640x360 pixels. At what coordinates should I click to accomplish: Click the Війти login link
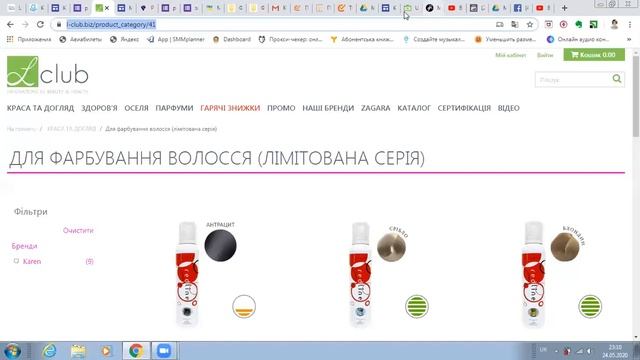click(545, 55)
